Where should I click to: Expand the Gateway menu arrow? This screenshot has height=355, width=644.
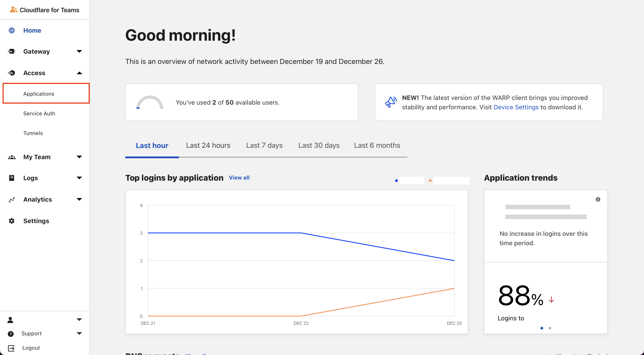[x=79, y=51]
